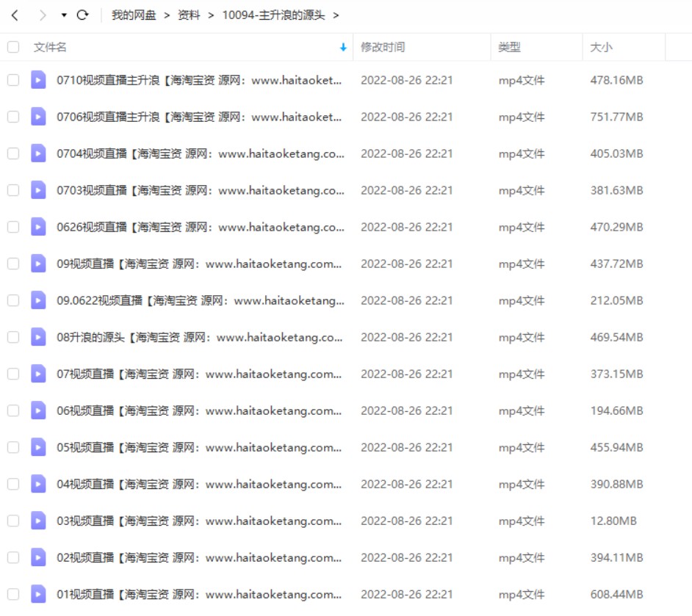Select file name 09.0622视频直播
Viewport: 692px width, 616px height.
pyautogui.click(x=201, y=300)
